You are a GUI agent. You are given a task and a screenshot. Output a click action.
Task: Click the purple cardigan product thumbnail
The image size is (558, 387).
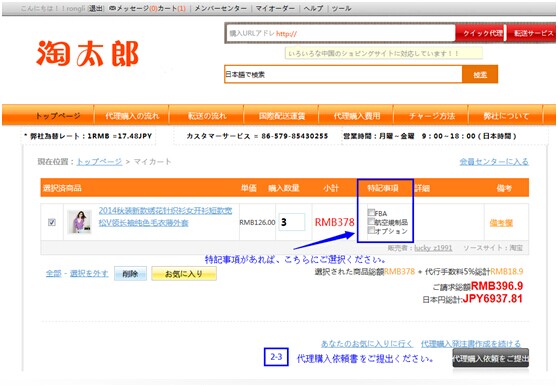[79, 222]
